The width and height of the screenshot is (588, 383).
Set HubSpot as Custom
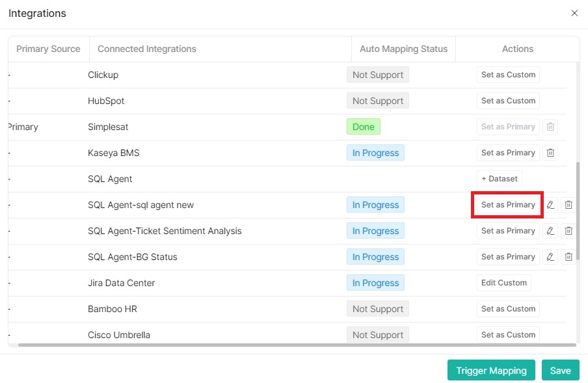(507, 100)
